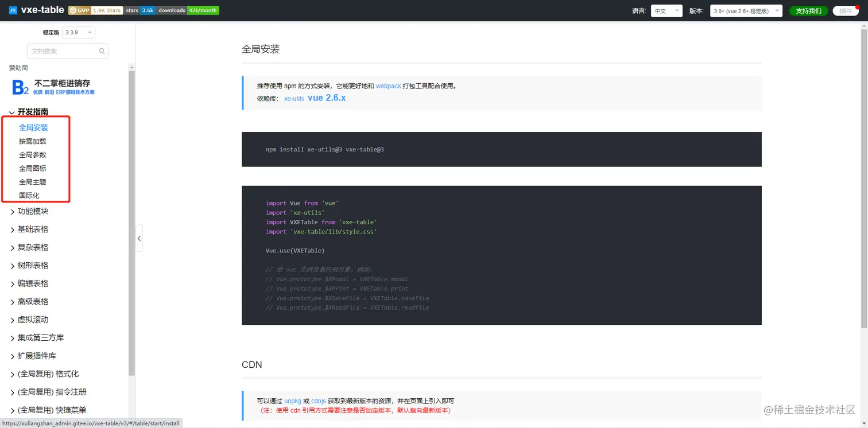Expand the 树形表格 section
The height and width of the screenshot is (428, 868).
(29, 266)
